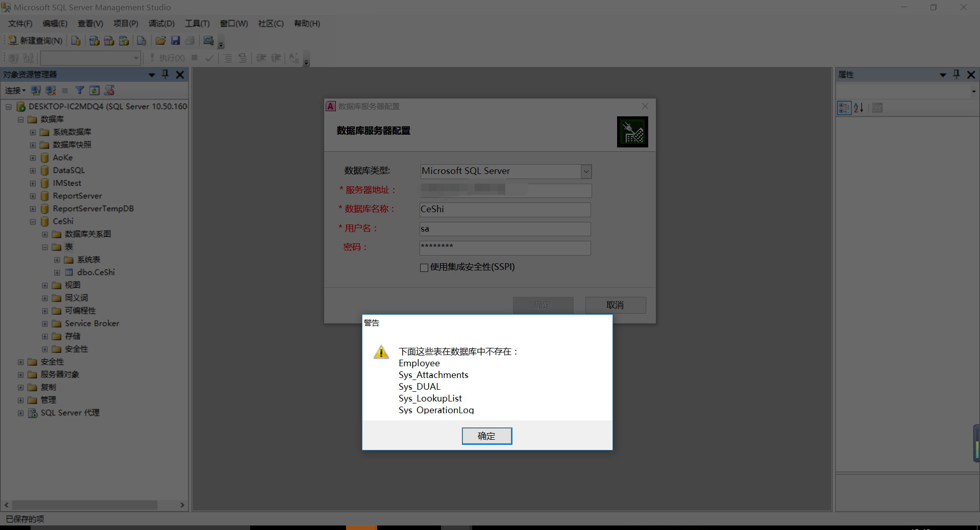Collapse the CeShi database node
The width and height of the screenshot is (980, 530).
point(33,221)
